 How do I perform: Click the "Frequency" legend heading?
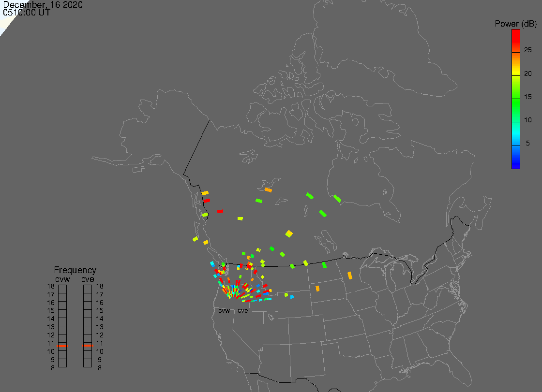(x=75, y=270)
